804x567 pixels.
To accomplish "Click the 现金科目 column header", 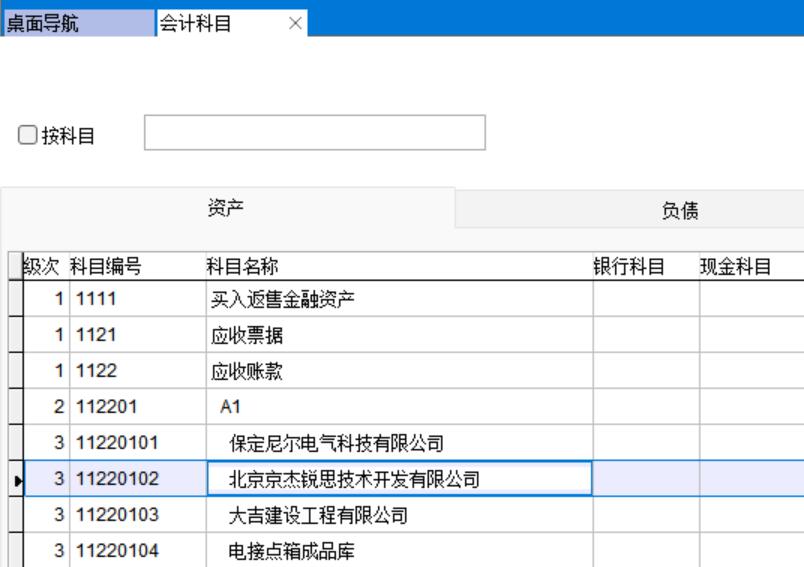I will (x=734, y=265).
